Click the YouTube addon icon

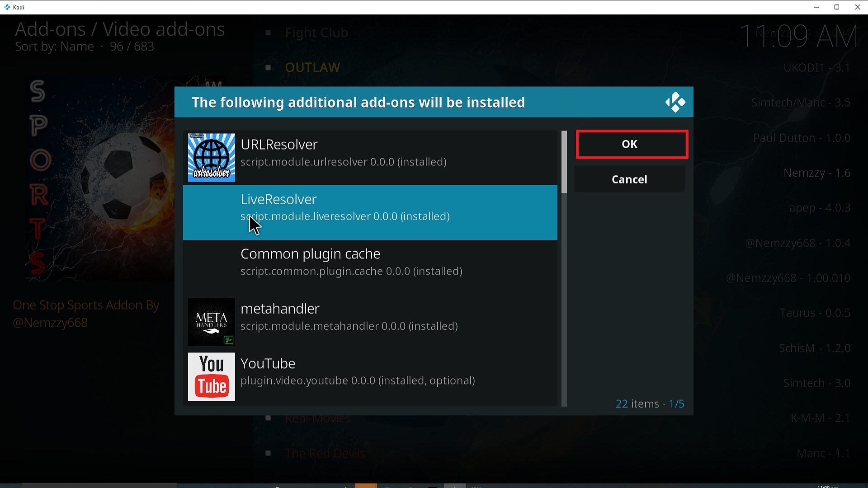pyautogui.click(x=211, y=376)
